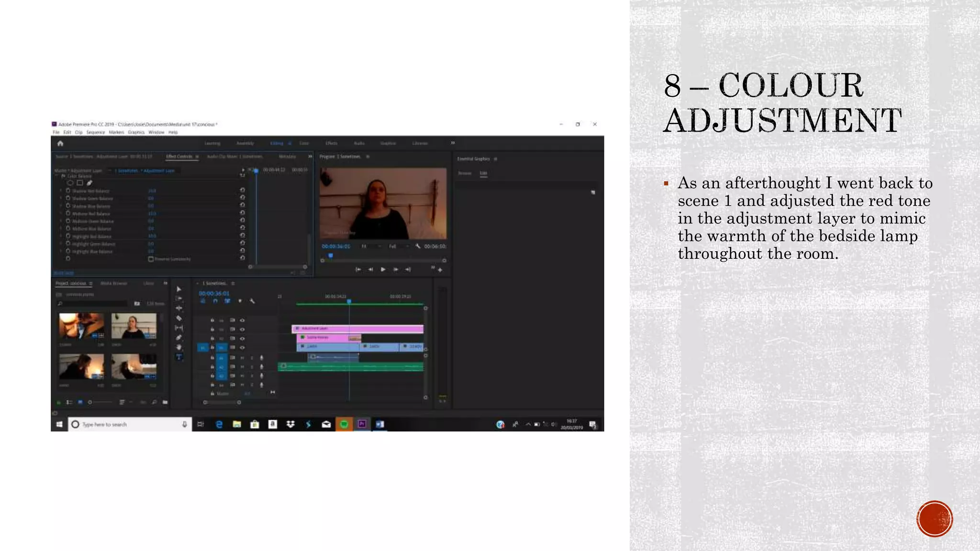980x551 pixels.
Task: Open the Fit zoom level dropdown
Action: pos(371,246)
